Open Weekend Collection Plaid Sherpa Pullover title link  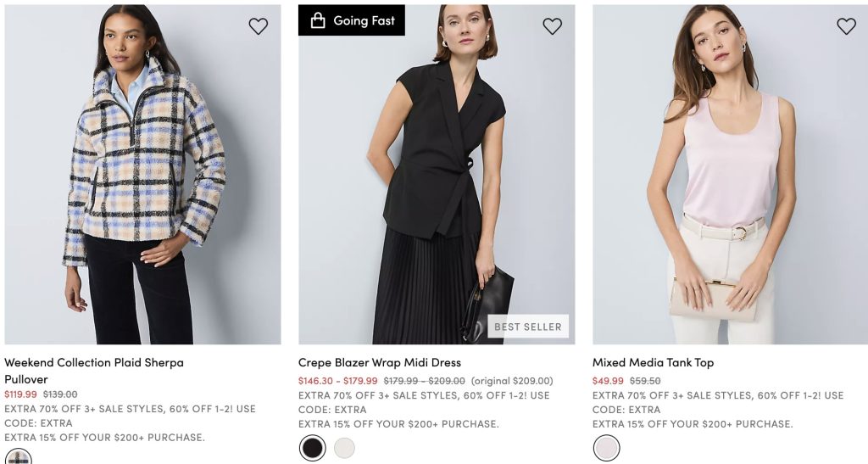pyautogui.click(x=94, y=362)
